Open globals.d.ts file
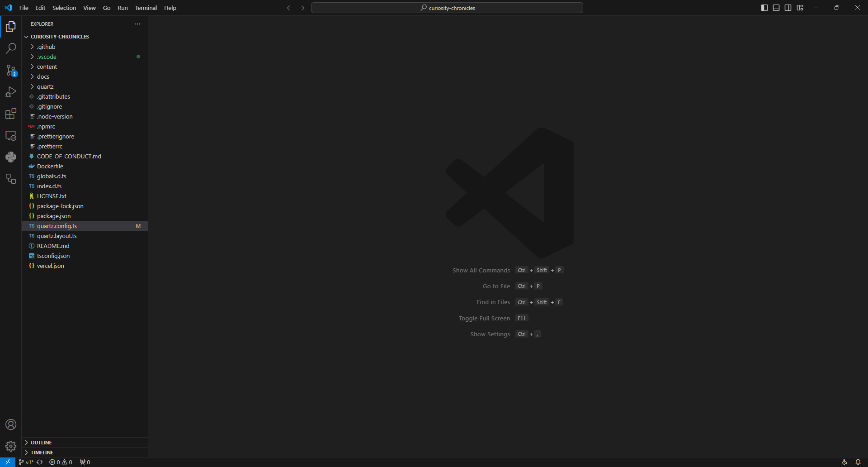This screenshot has height=467, width=868. (85, 176)
